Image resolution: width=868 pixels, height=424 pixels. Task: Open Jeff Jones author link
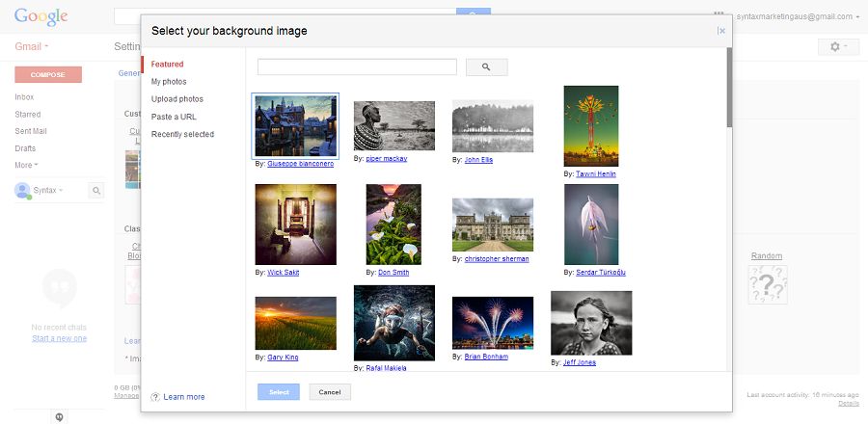click(580, 362)
